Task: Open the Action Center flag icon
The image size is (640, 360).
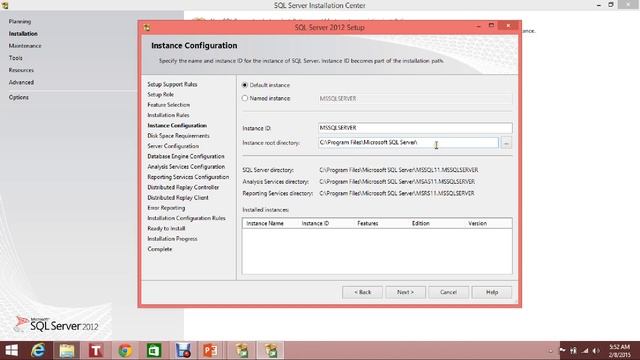Action: coord(562,350)
